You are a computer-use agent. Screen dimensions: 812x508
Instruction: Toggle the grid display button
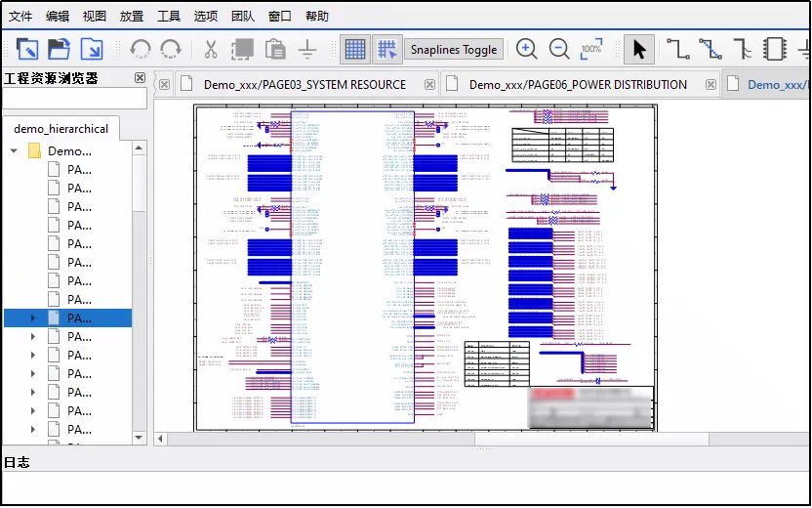click(x=355, y=49)
